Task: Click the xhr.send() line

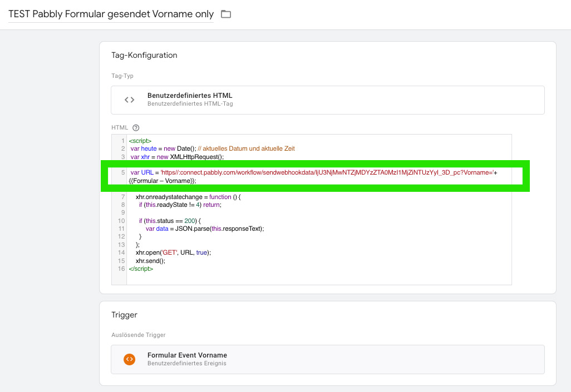Action: coord(150,261)
